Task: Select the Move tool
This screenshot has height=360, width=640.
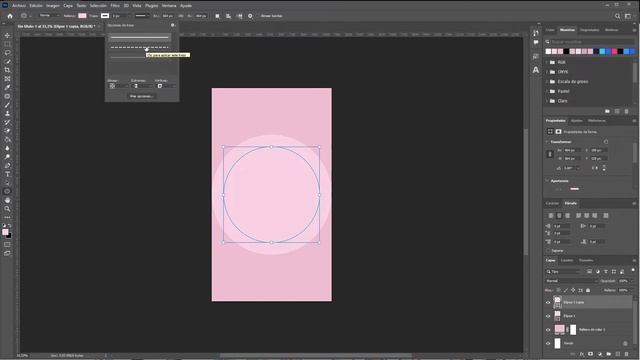Action: click(x=7, y=36)
